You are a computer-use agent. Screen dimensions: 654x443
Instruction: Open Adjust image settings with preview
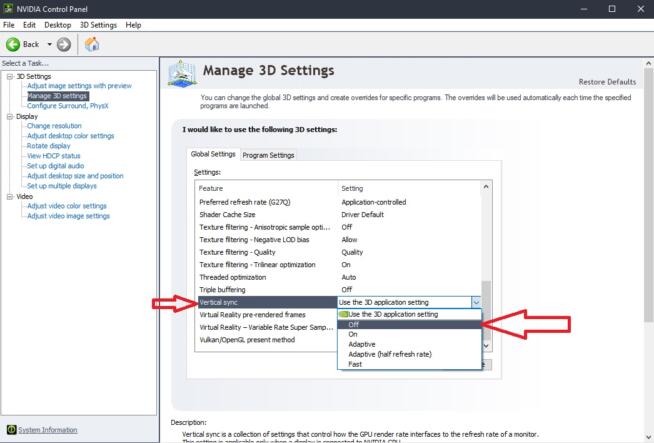[79, 86]
